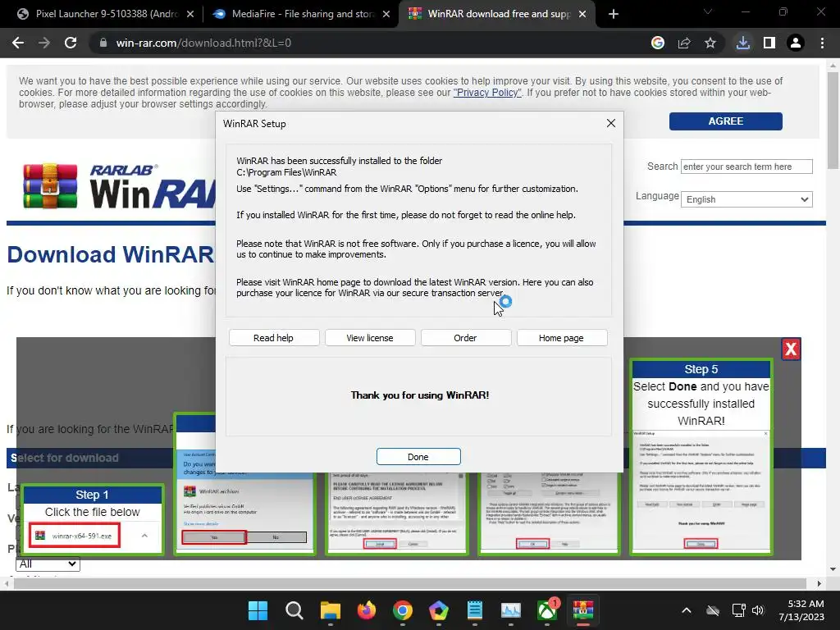Click the website search input field
Image resolution: width=840 pixels, height=630 pixels.
tap(746, 167)
